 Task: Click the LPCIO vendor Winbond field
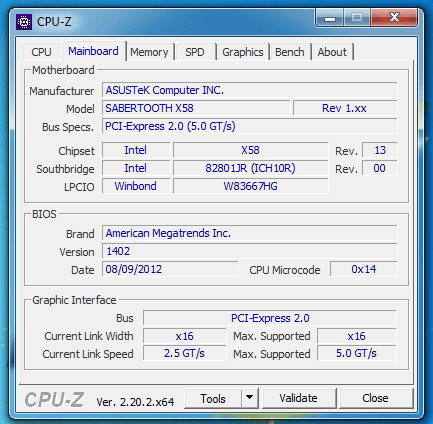coord(136,186)
